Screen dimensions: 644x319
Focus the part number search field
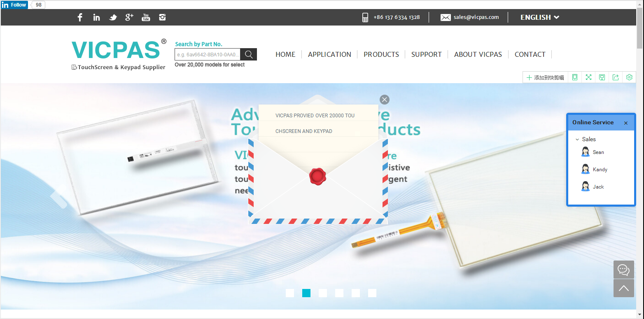tap(208, 54)
